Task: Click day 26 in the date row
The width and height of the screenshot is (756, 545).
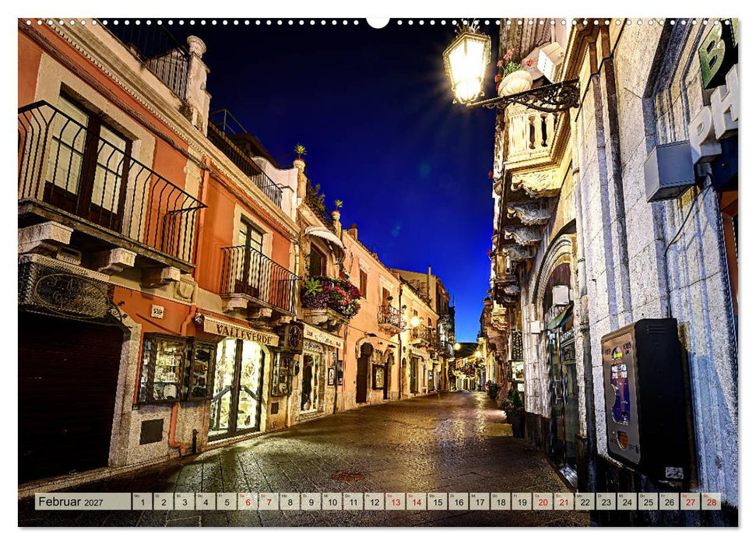Action: (670, 501)
